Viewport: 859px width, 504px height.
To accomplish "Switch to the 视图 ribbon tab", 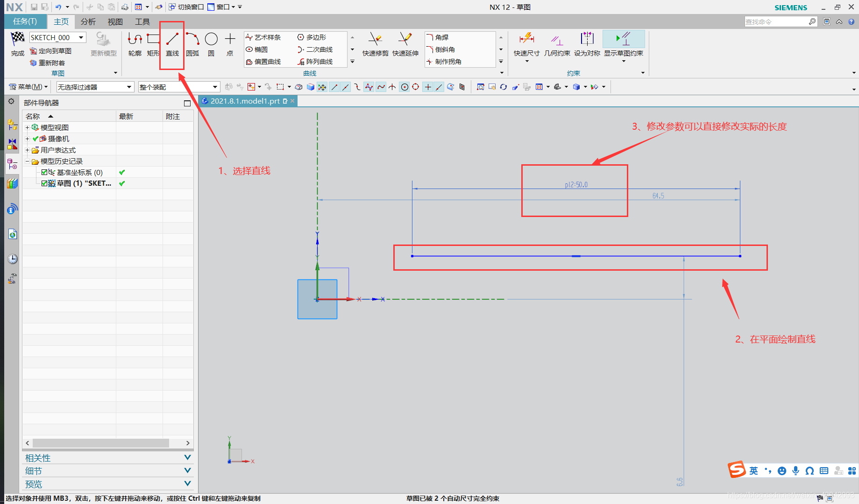I will tap(115, 22).
